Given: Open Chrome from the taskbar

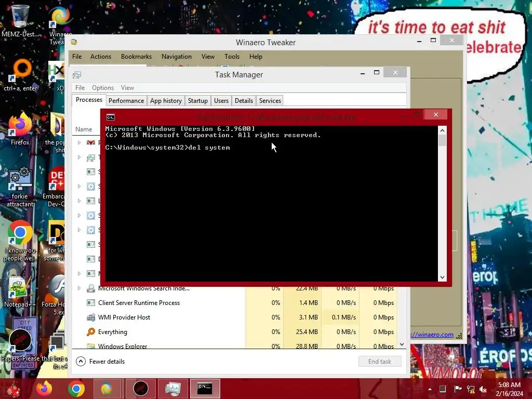Looking at the screenshot, I should [76, 389].
